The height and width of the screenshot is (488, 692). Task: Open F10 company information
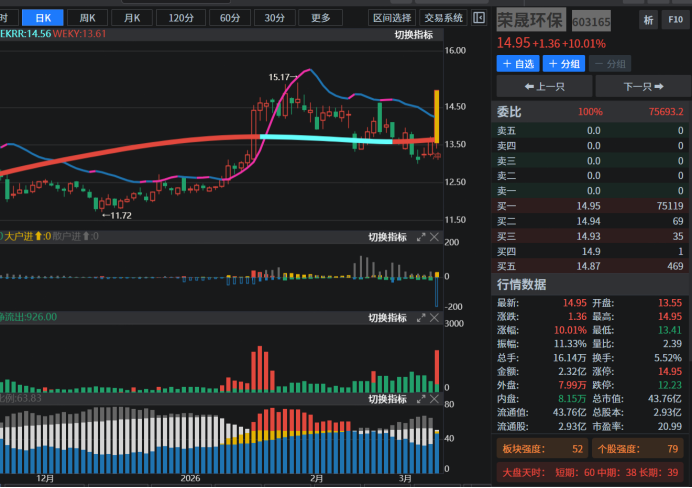[x=675, y=20]
